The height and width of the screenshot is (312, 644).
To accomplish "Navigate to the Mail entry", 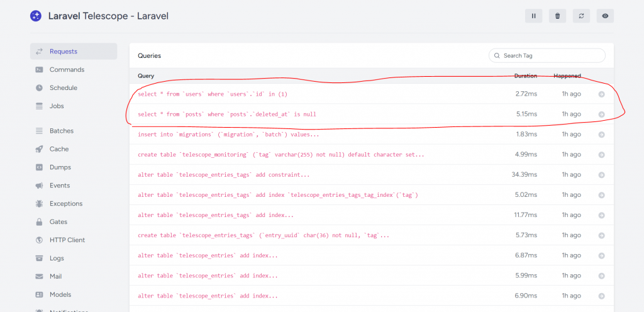I will [x=74, y=276].
